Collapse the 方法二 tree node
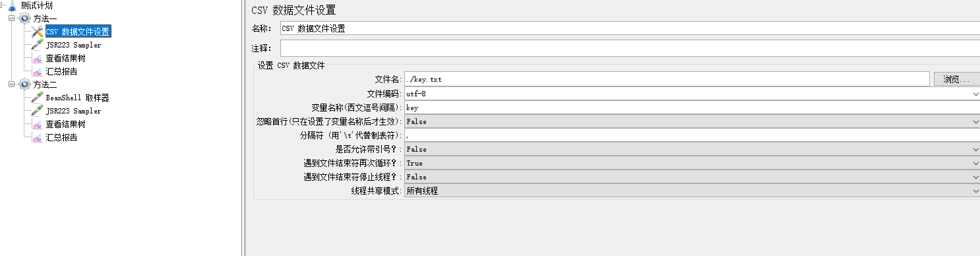Screen dimensions: 980x256 (11, 84)
